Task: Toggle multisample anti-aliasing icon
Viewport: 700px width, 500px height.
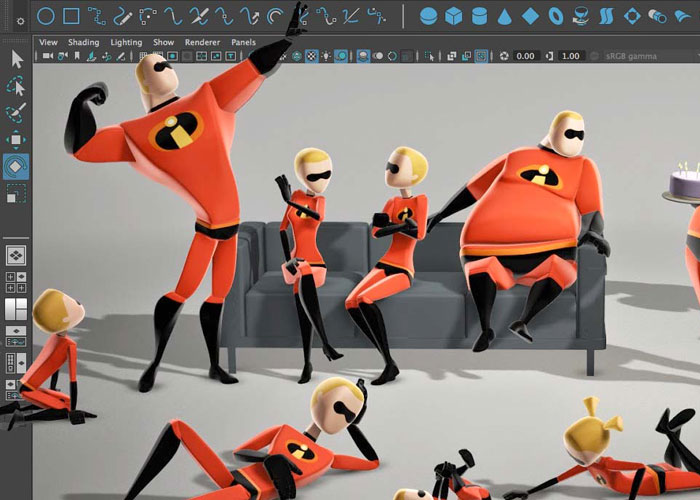Action: pyautogui.click(x=392, y=56)
